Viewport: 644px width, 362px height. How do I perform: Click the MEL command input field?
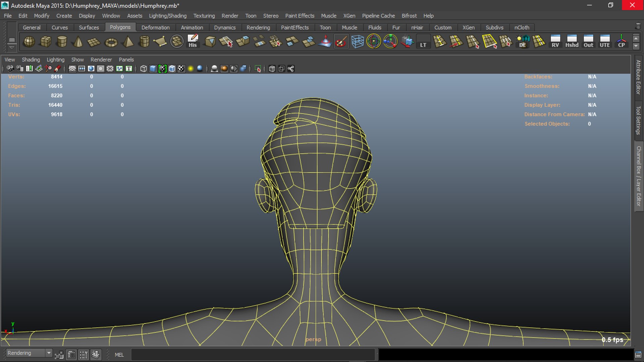(x=253, y=355)
